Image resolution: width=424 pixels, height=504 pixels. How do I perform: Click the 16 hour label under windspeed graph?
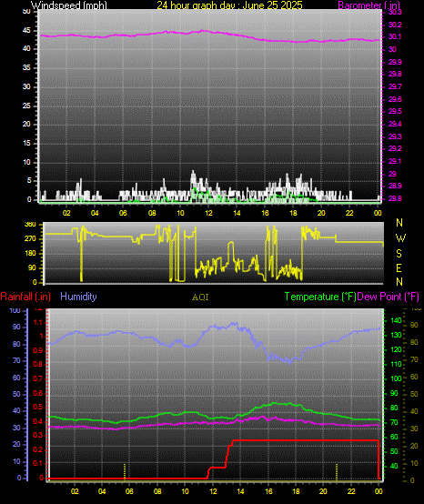(265, 213)
